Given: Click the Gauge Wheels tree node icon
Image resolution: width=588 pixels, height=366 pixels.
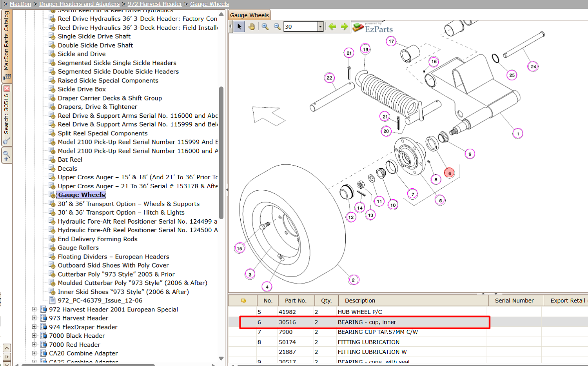Looking at the screenshot, I should coord(52,195).
